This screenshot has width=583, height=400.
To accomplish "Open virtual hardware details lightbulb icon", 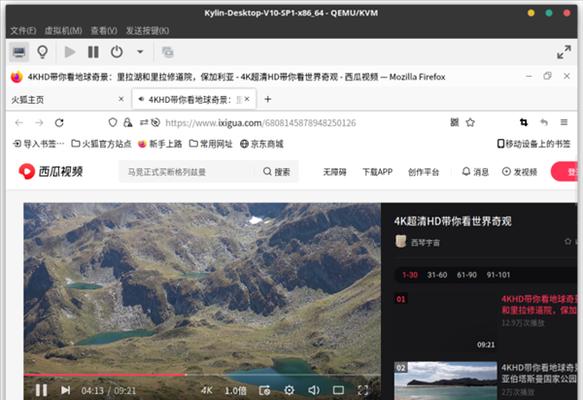I will (x=42, y=52).
